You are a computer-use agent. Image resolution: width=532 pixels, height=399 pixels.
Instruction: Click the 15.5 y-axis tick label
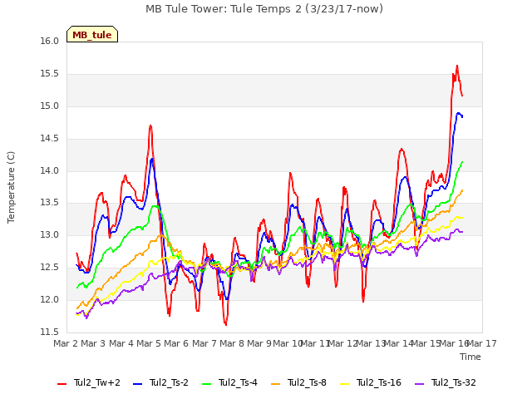[50, 74]
